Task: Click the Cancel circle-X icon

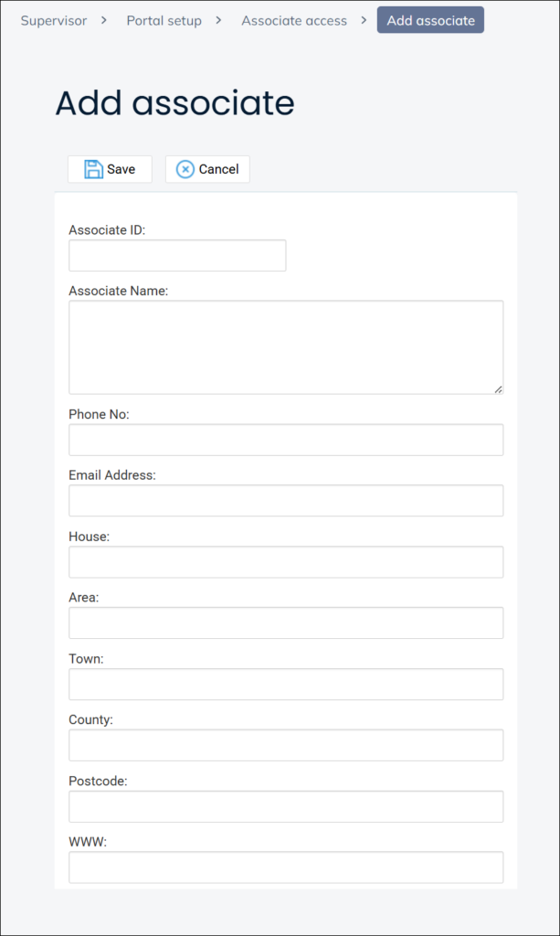Action: [185, 169]
